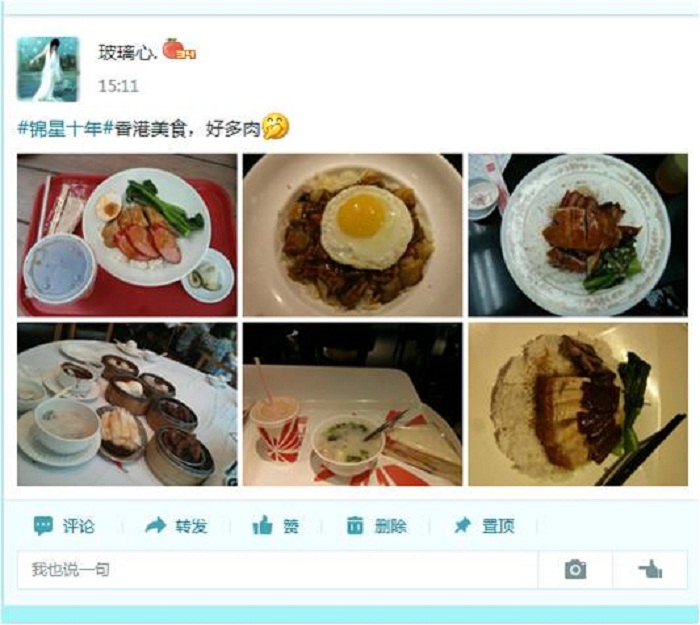The width and height of the screenshot is (700, 625).
Task: Open username 玻璃心 profile link
Action: [128, 53]
